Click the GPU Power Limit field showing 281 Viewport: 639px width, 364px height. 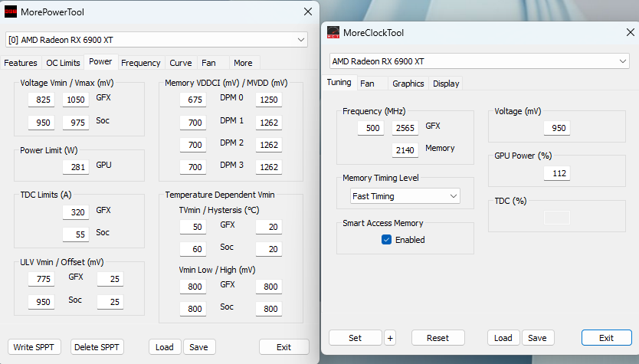pos(76,167)
